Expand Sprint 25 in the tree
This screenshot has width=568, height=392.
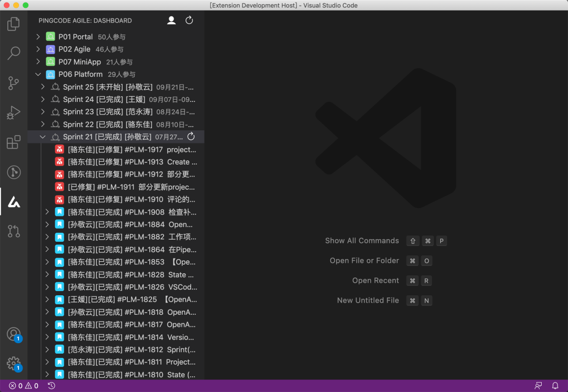(43, 87)
